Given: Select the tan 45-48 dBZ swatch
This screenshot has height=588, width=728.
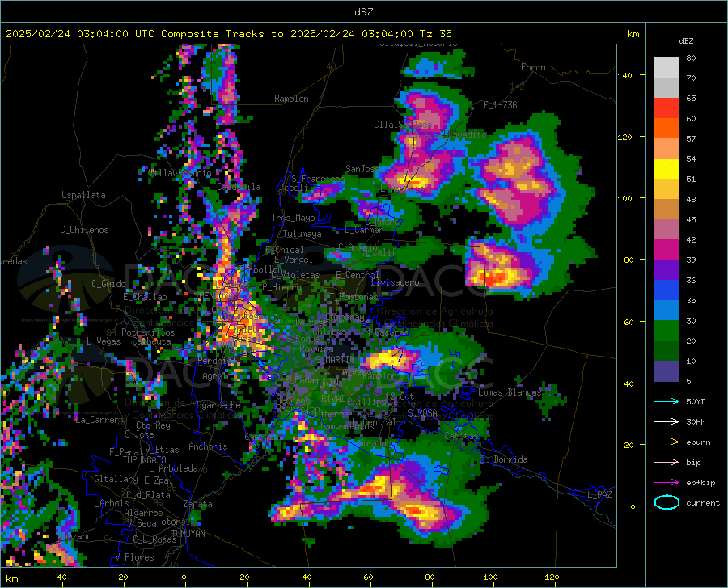Looking at the screenshot, I should click(667, 209).
